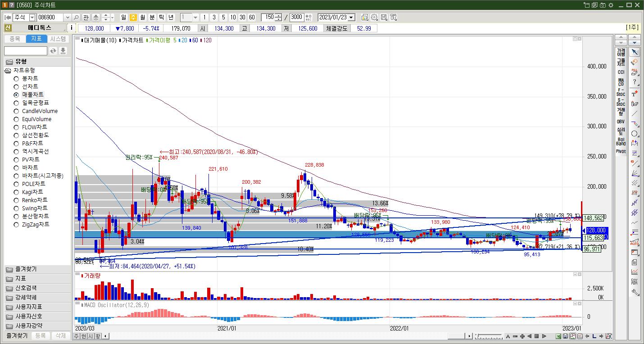Click the stop square button at bottom

pos(537,336)
